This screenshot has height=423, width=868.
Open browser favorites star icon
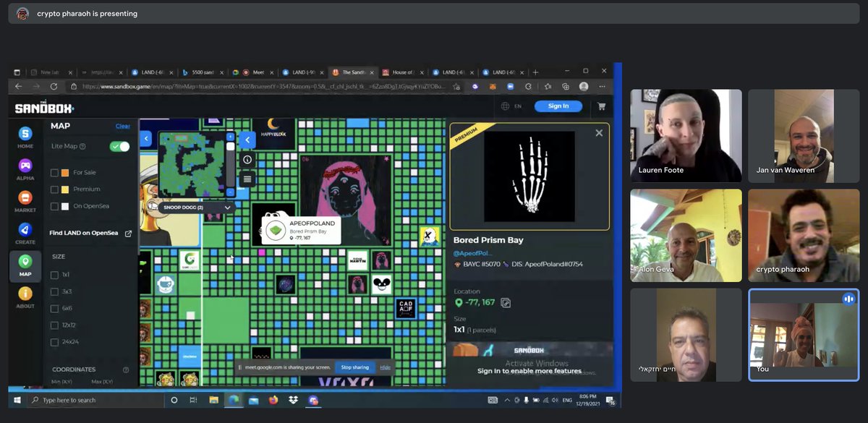547,86
